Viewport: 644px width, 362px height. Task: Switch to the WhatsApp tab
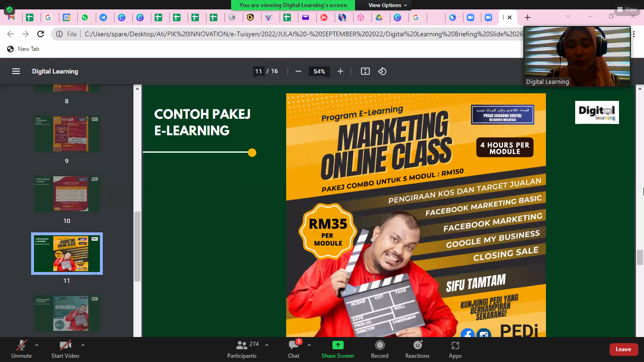[x=85, y=17]
